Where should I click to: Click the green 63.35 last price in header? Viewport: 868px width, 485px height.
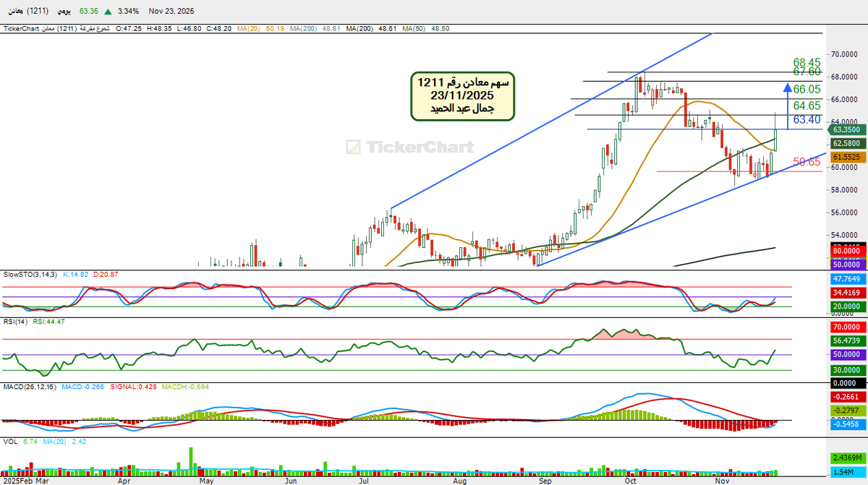[x=89, y=12]
